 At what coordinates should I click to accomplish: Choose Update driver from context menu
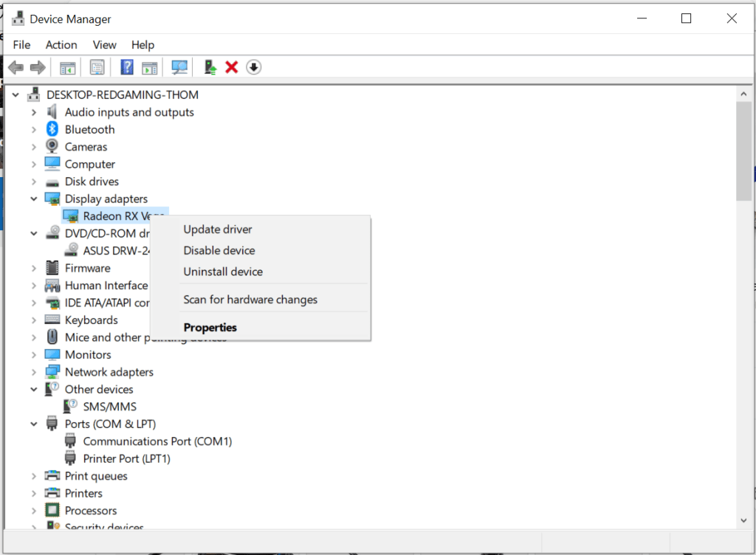click(218, 230)
